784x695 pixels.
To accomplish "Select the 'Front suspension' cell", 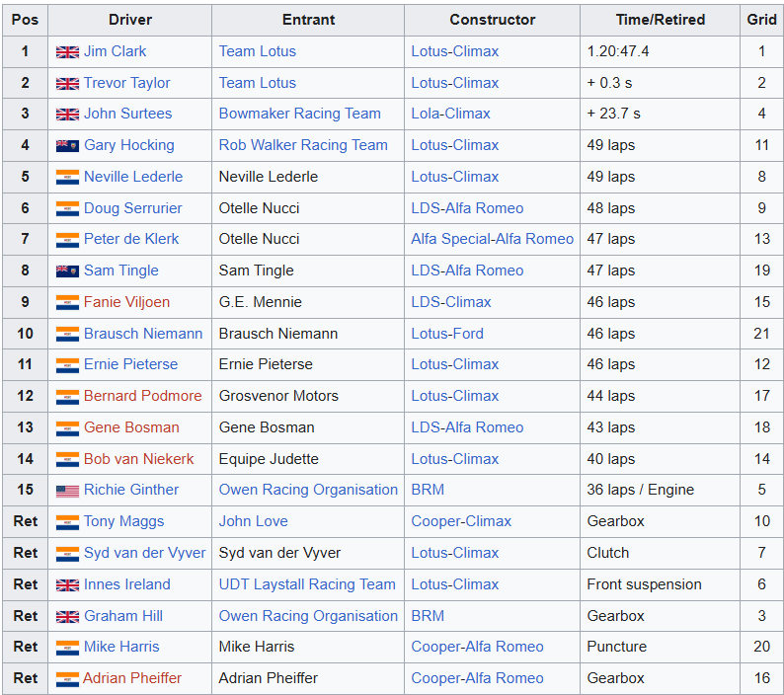I will click(x=660, y=584).
